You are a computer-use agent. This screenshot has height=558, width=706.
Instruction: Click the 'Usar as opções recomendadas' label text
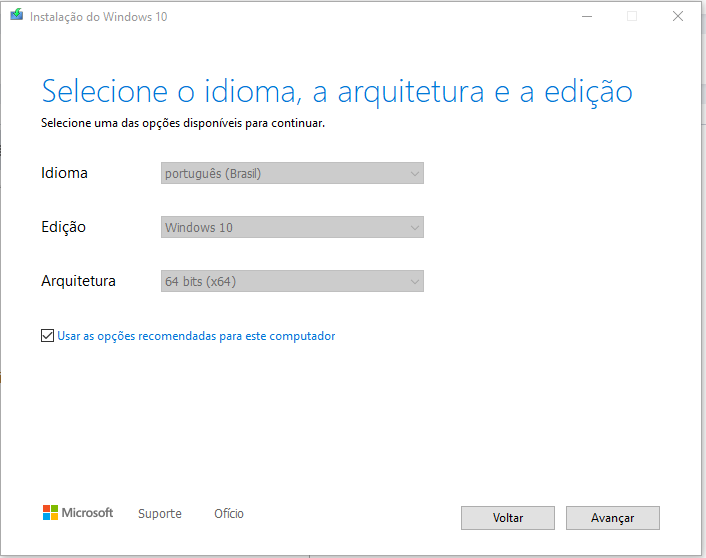point(196,336)
